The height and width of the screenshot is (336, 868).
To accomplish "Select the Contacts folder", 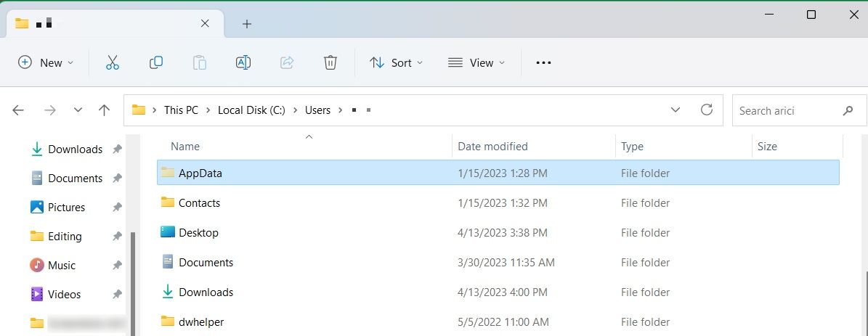I will click(x=199, y=202).
